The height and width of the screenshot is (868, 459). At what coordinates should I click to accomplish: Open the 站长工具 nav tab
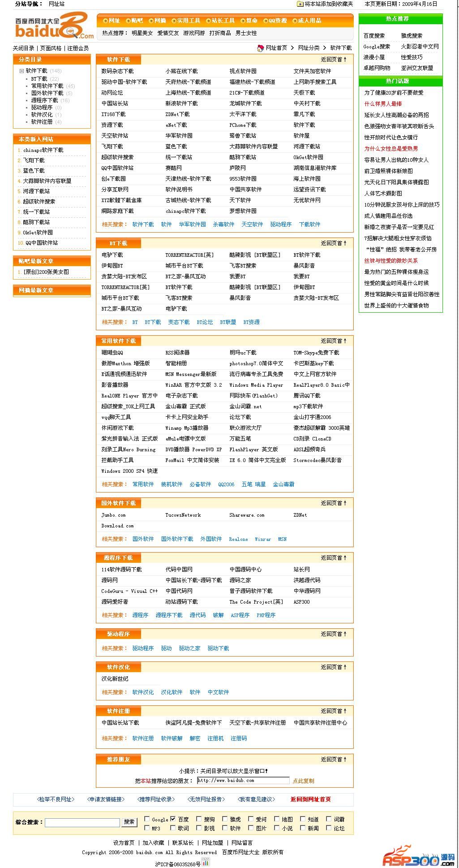click(220, 21)
